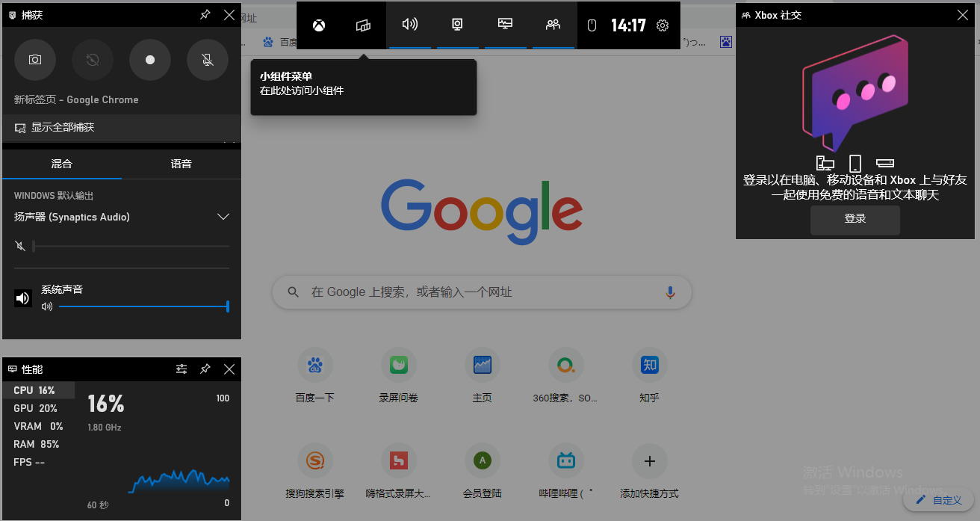
Task: Open the 会员登陆 shortcut tile
Action: click(483, 472)
